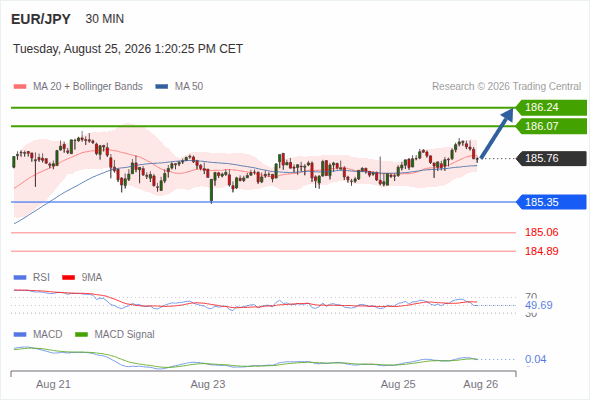Click the 185.06 red support label

click(x=541, y=233)
